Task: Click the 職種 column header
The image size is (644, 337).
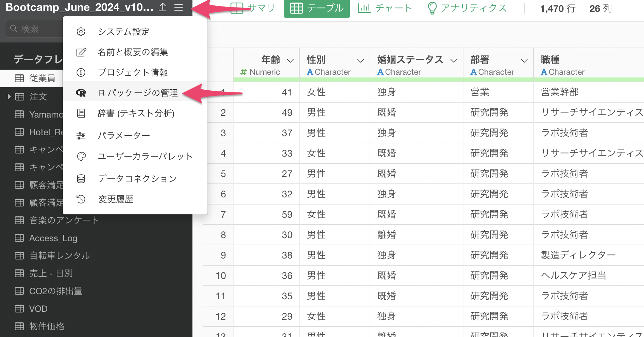Action: tap(589, 65)
